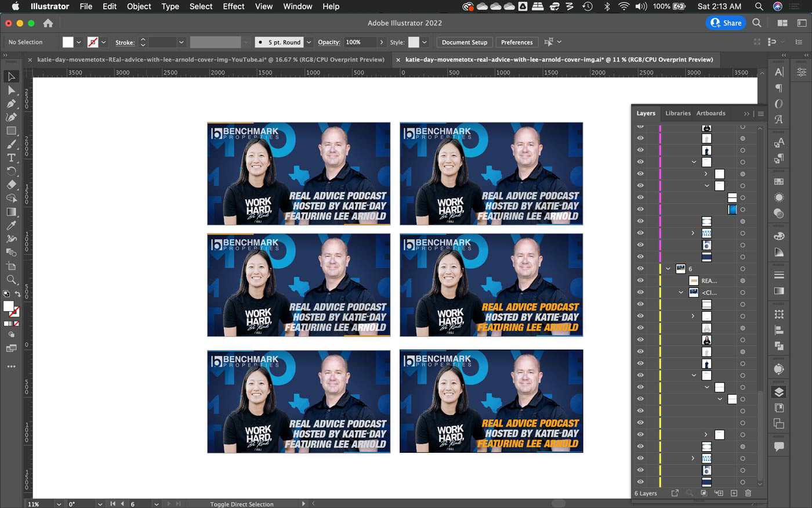
Task: Swap fill and stroke in toolbar
Action: [x=17, y=294]
